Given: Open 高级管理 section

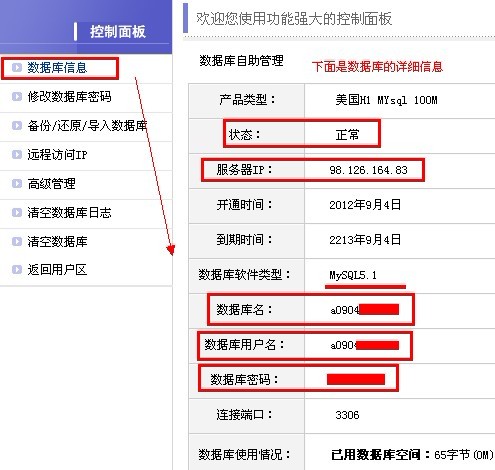Looking at the screenshot, I should (x=51, y=184).
